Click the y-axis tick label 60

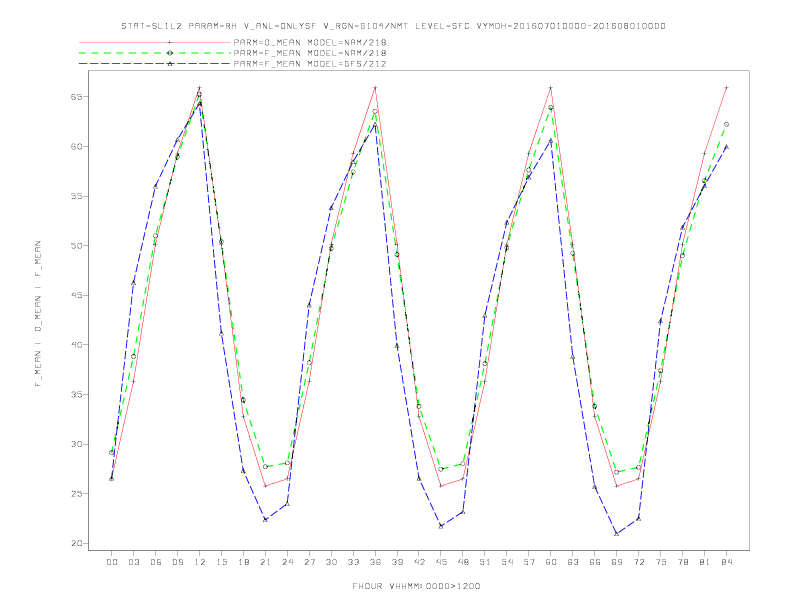pyautogui.click(x=77, y=146)
